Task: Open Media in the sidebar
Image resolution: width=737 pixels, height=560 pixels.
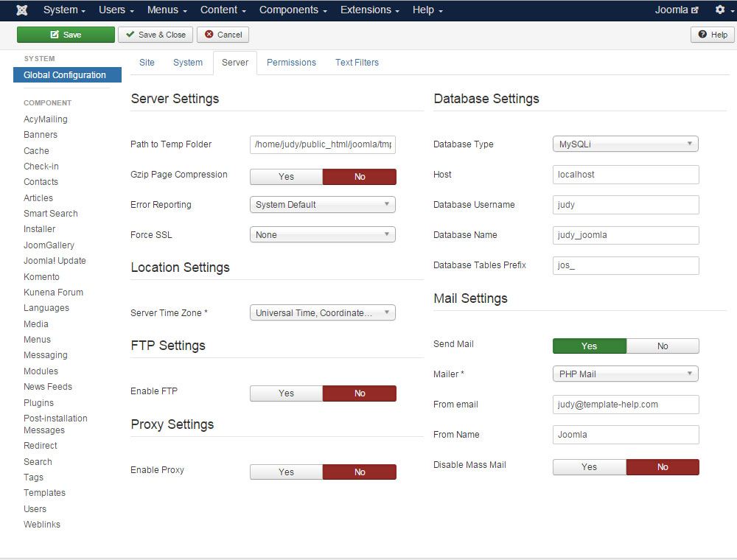Action: coord(36,324)
